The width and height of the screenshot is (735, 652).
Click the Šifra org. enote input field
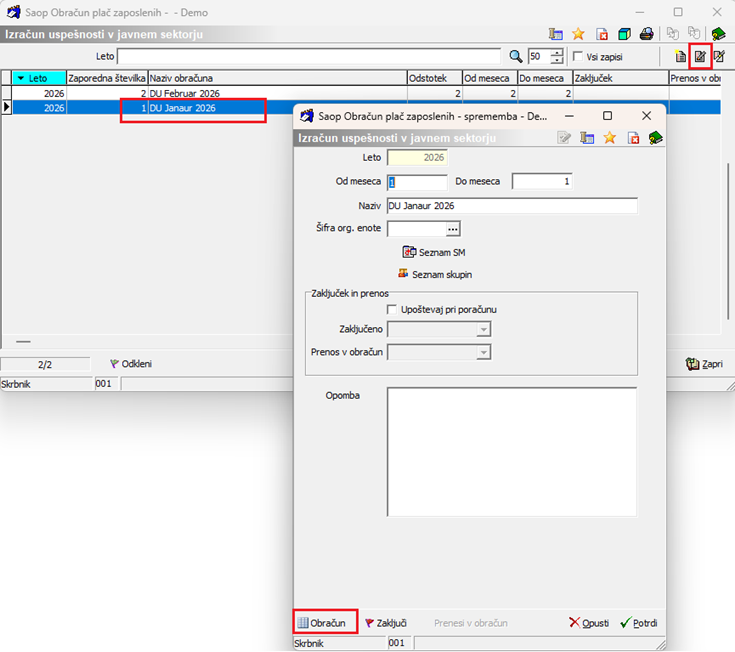[416, 229]
